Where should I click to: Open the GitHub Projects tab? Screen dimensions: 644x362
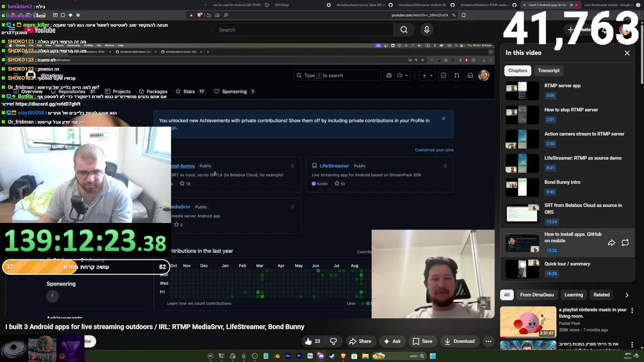click(117, 92)
